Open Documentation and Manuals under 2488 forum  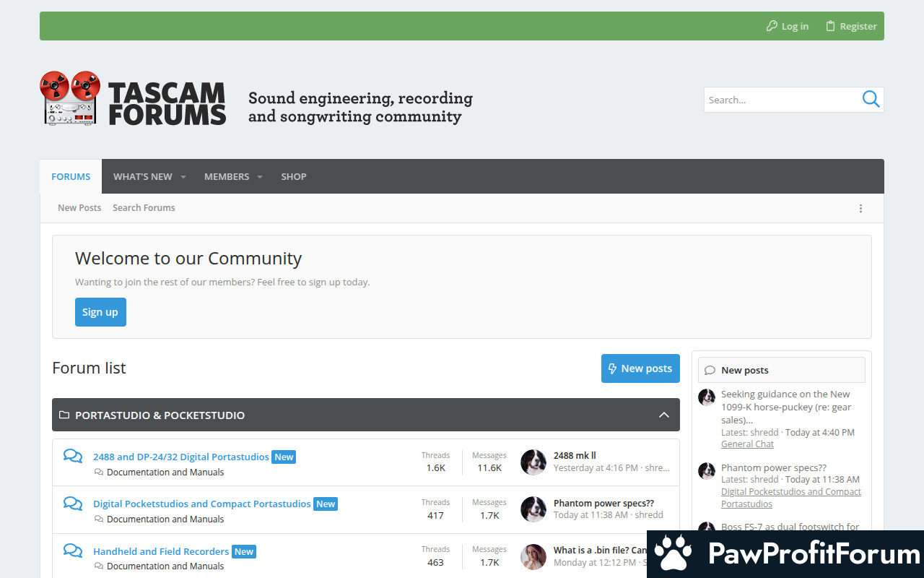[165, 472]
